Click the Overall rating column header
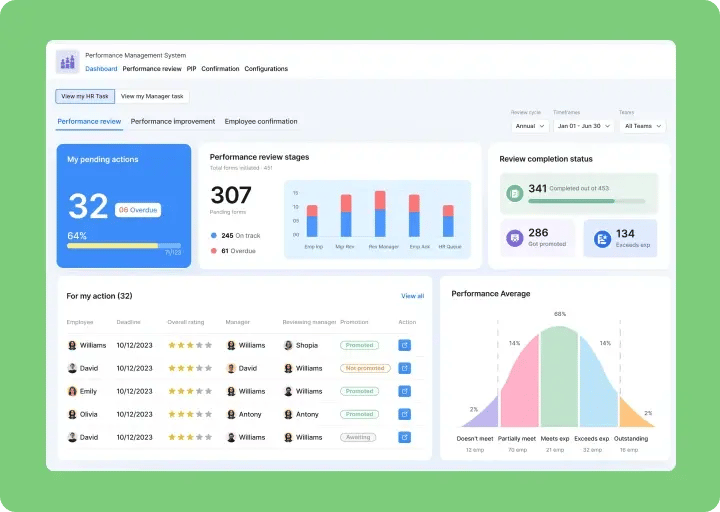Image resolution: width=720 pixels, height=512 pixels. [x=186, y=322]
